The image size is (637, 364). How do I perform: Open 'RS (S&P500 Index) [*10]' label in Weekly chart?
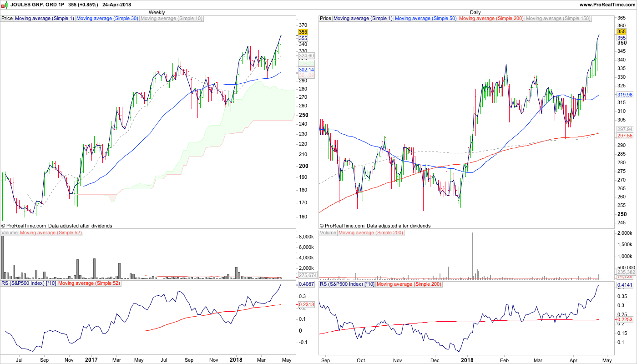[x=29, y=283]
